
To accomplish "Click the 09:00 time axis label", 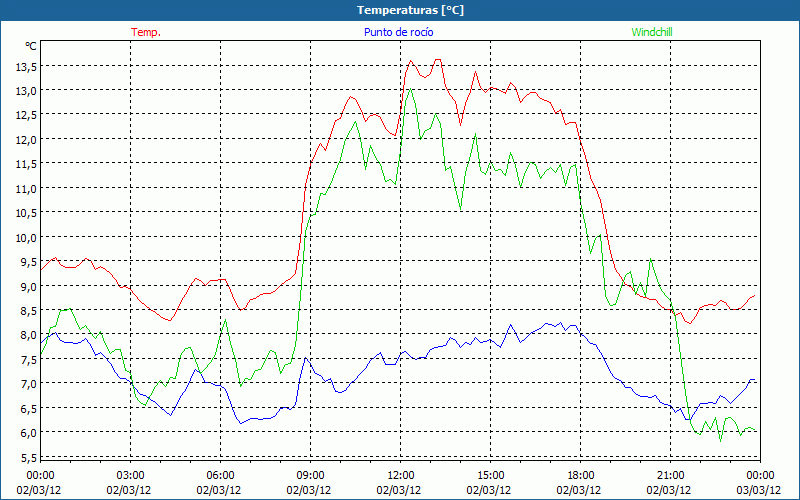I will (310, 476).
